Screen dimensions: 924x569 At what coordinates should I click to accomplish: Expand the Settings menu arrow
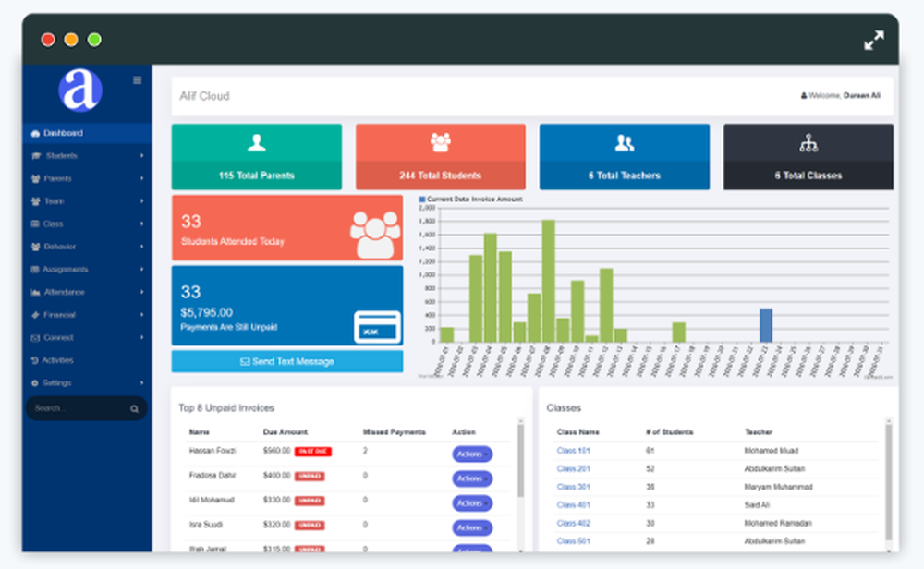point(142,382)
